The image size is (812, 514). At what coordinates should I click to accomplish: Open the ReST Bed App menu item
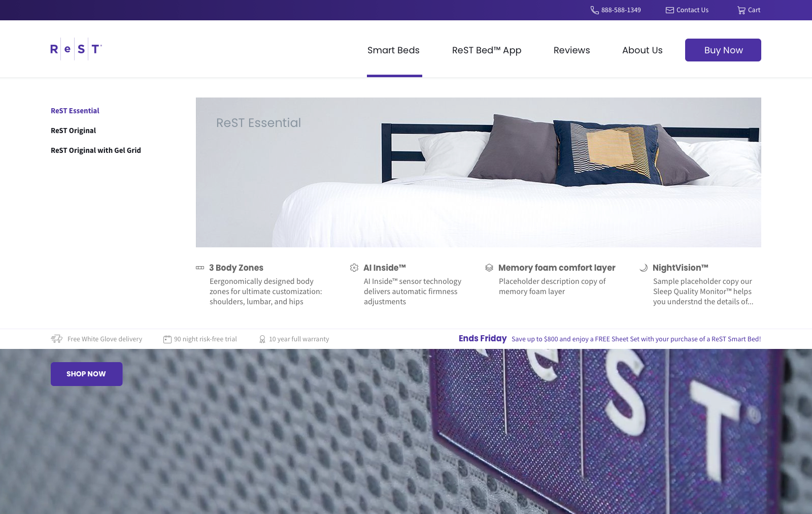pos(487,50)
